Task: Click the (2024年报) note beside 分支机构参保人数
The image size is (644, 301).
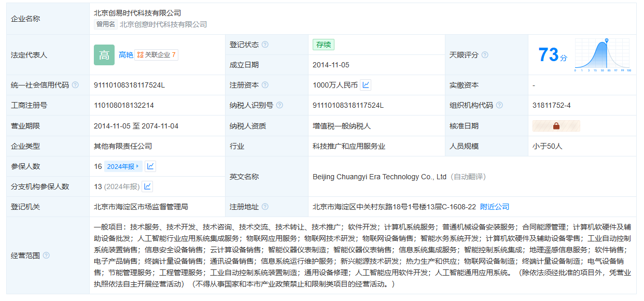Action: tap(122, 187)
